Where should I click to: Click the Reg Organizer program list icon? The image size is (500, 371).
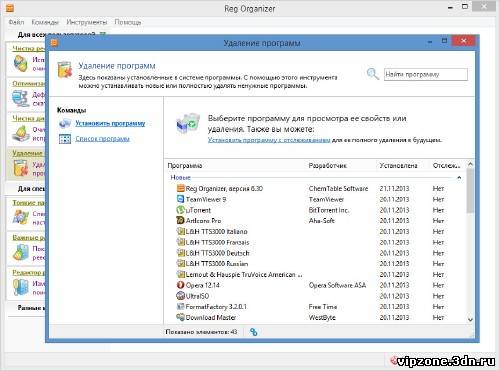pos(180,188)
